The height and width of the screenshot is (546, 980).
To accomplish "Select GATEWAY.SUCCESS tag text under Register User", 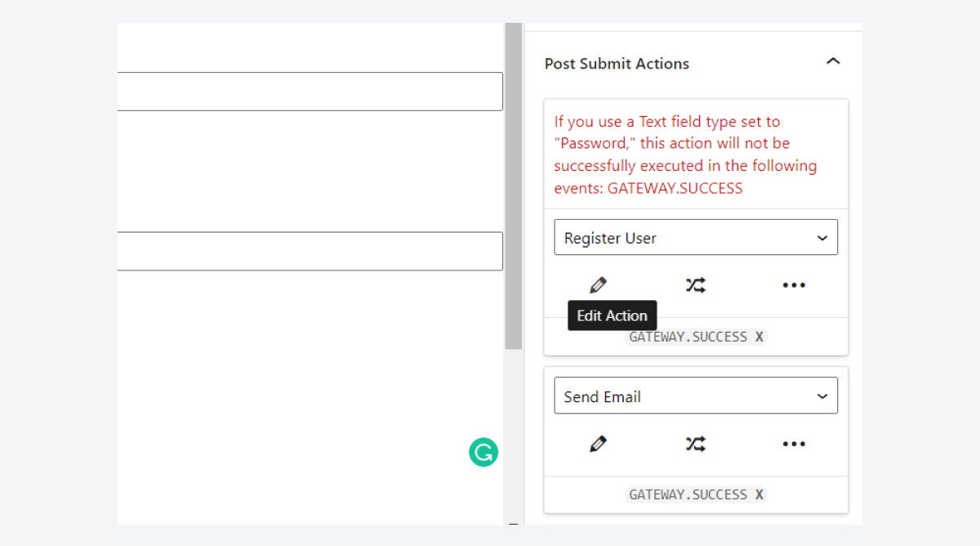I will [688, 337].
